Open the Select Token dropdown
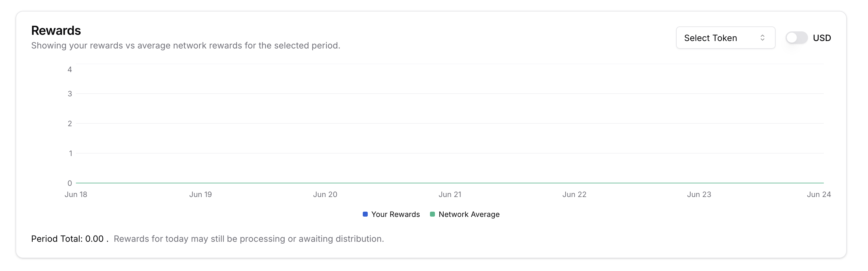The height and width of the screenshot is (271, 868). (x=726, y=38)
